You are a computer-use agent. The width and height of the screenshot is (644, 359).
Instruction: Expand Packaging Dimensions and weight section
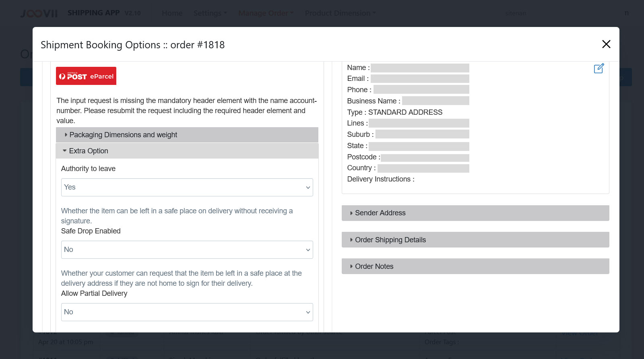187,135
